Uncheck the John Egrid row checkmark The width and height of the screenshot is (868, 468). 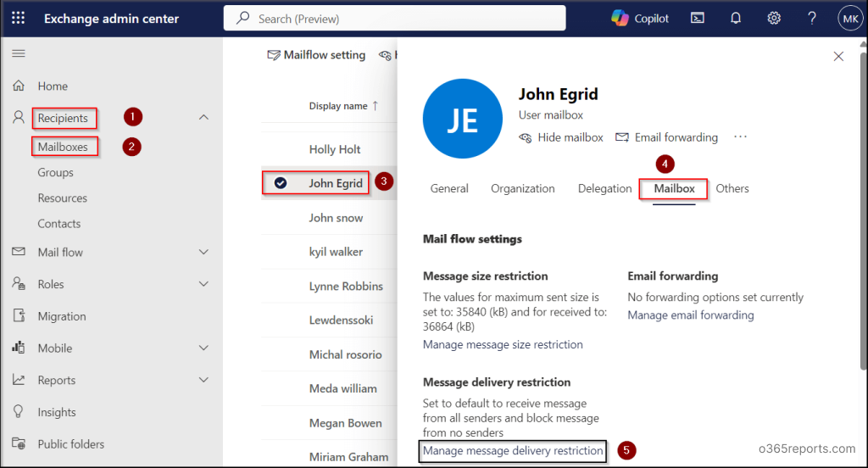pyautogui.click(x=281, y=183)
